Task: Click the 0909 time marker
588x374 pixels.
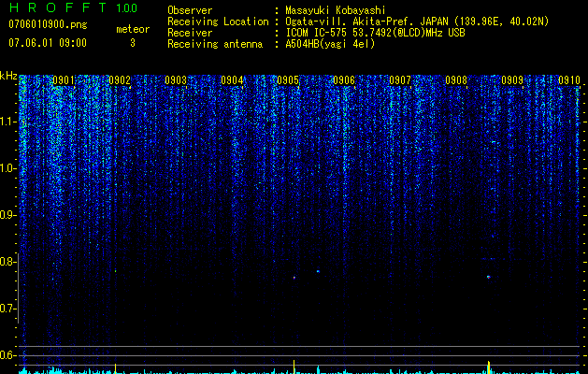Action: coord(512,80)
